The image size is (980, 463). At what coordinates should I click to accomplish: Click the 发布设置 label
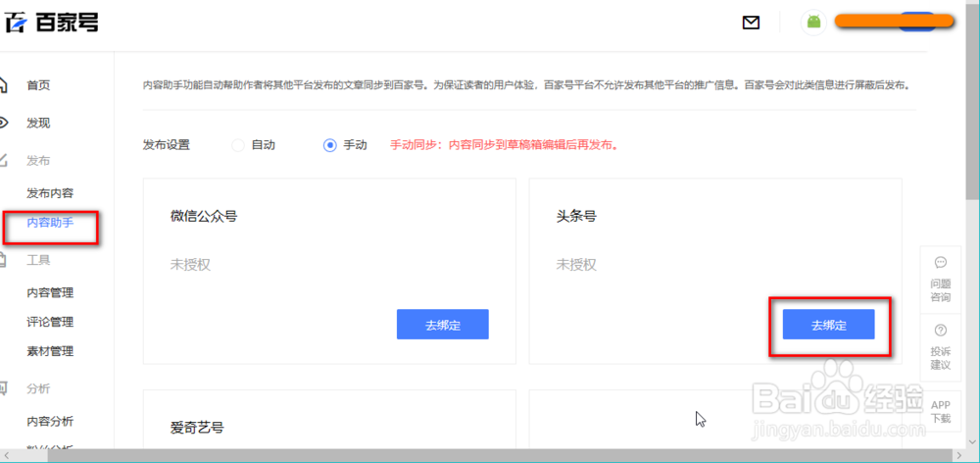[167, 145]
